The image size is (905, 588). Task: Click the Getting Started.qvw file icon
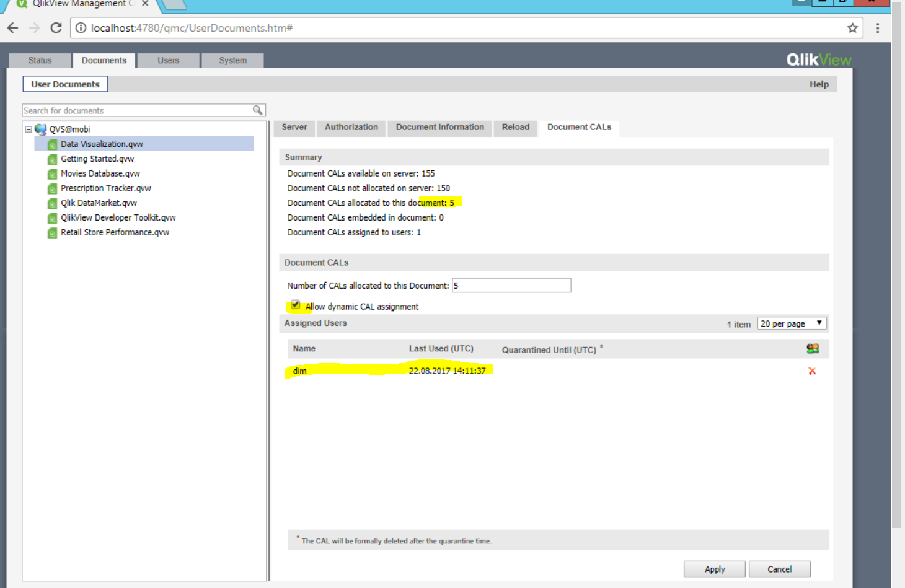[53, 159]
